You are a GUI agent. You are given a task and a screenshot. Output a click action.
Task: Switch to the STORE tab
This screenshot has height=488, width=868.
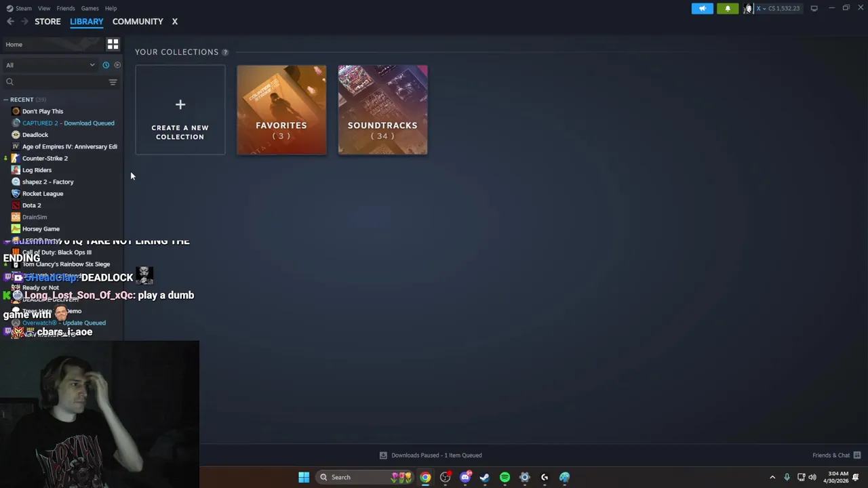pyautogui.click(x=47, y=22)
